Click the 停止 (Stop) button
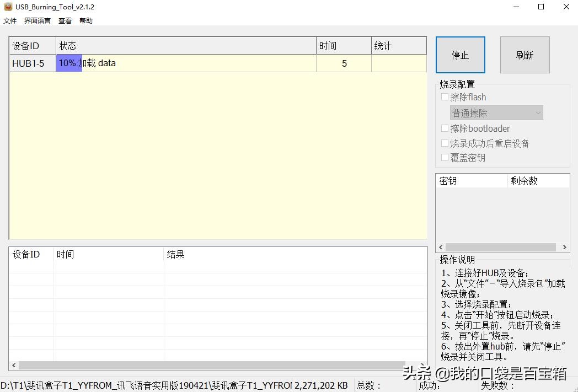This screenshot has height=392, width=578. point(460,54)
